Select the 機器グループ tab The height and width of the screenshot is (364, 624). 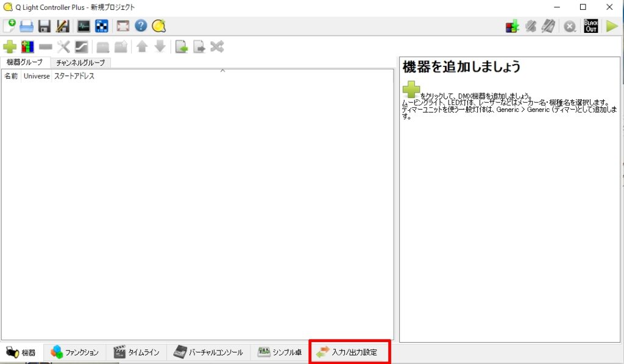(24, 62)
